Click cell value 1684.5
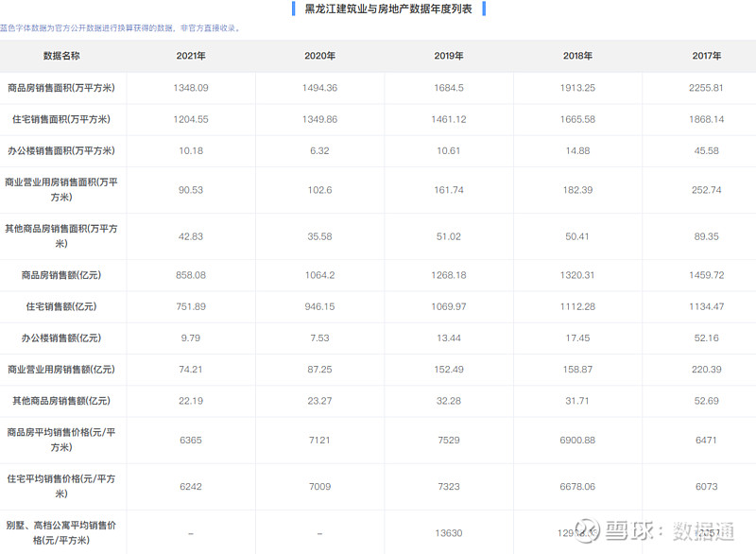This screenshot has width=756, height=554. [x=449, y=88]
